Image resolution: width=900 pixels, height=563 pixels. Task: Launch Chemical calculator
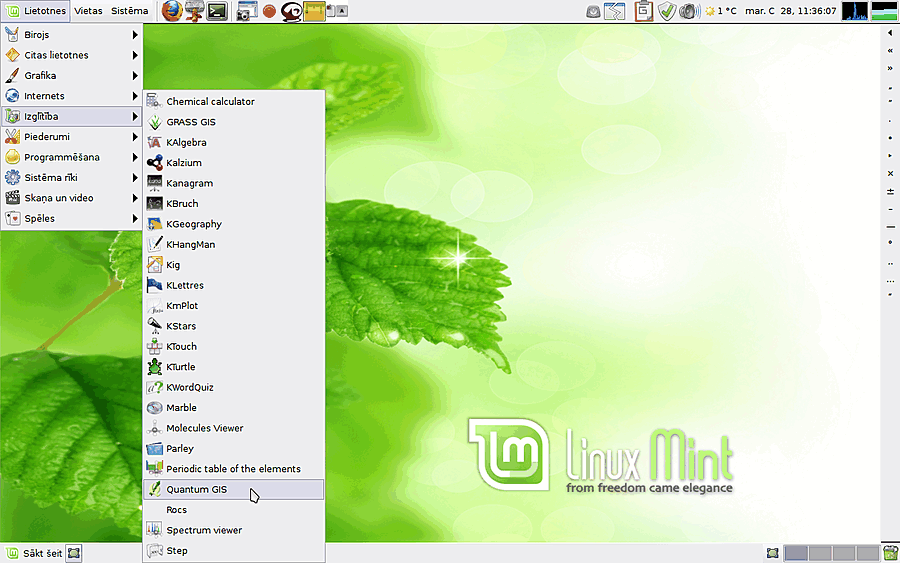point(234,102)
